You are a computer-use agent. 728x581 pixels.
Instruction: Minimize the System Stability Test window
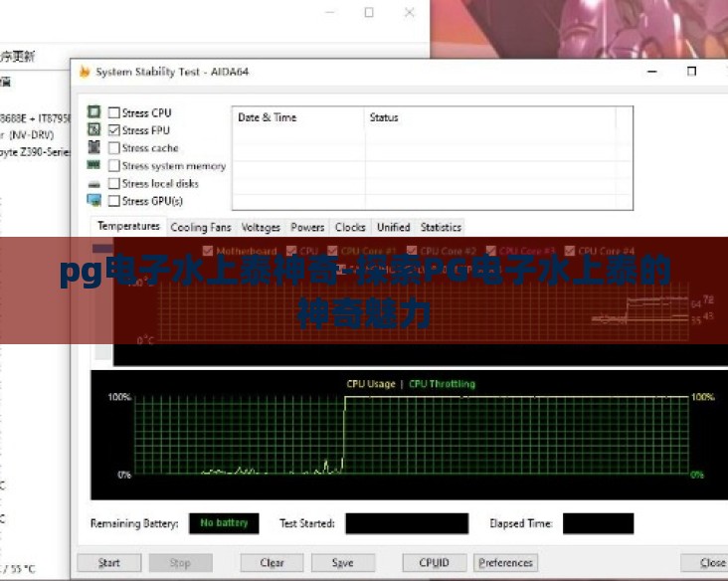click(651, 72)
